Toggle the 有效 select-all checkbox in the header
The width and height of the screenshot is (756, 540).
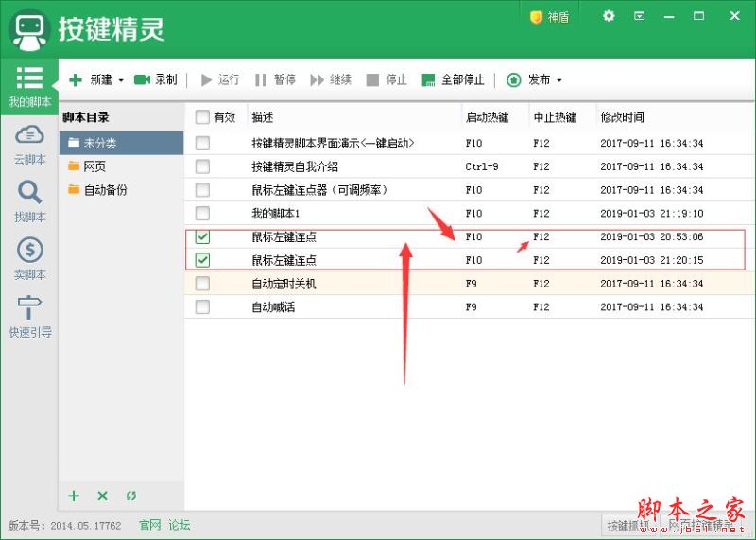coord(202,116)
